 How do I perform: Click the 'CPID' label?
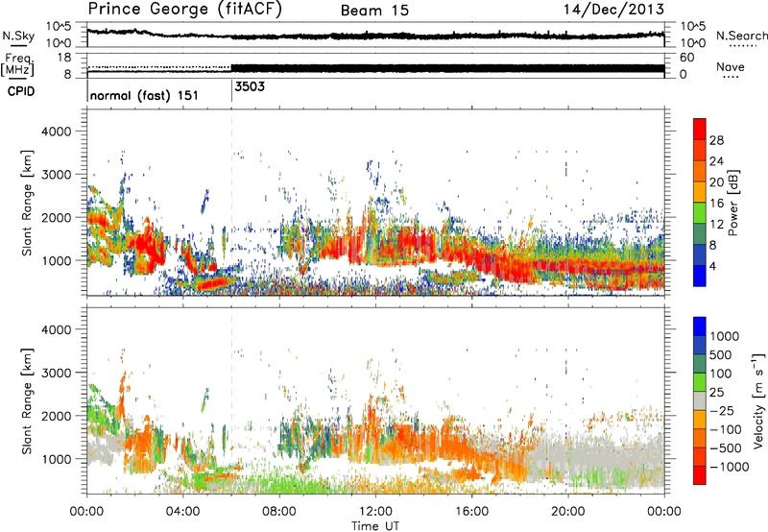click(21, 91)
